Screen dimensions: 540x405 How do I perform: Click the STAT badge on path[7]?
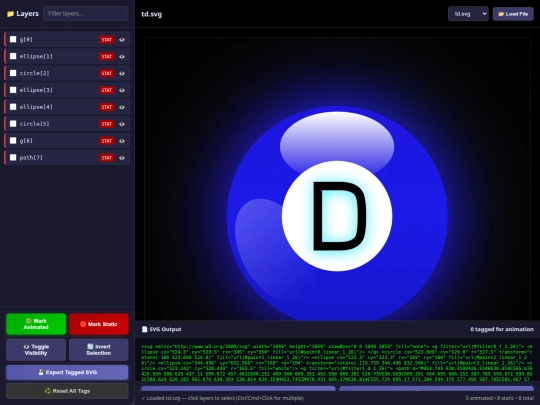click(107, 158)
